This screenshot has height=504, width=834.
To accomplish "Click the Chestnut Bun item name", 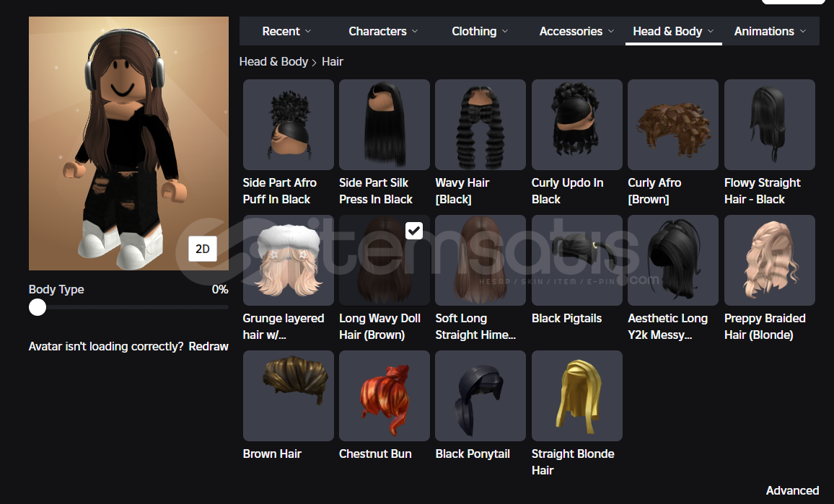I will tap(375, 454).
